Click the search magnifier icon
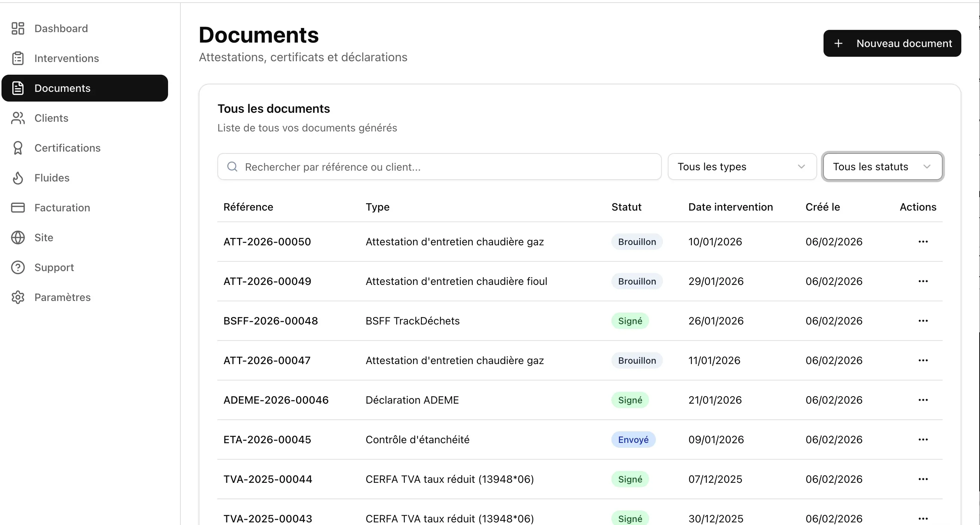The height and width of the screenshot is (525, 980). [x=232, y=167]
